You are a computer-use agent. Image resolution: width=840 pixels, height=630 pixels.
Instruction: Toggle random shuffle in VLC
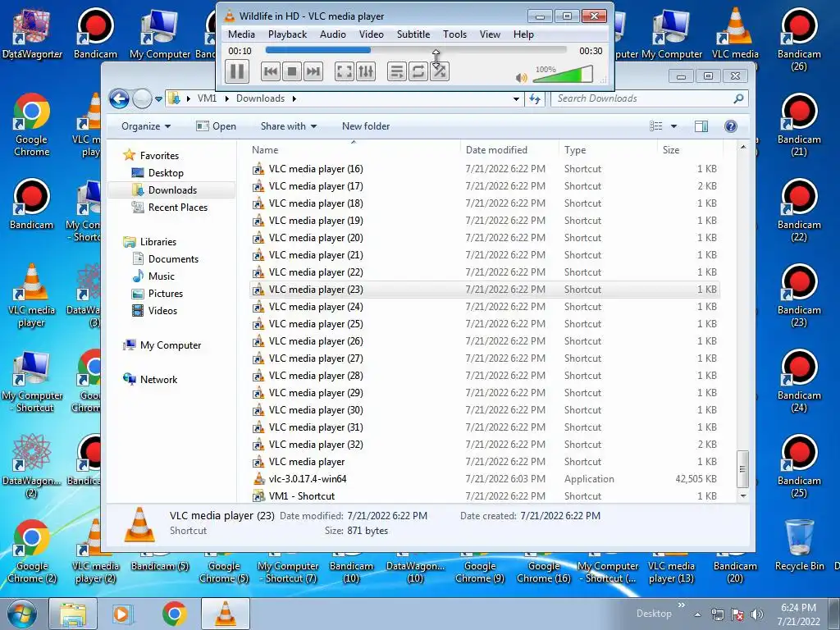point(440,71)
